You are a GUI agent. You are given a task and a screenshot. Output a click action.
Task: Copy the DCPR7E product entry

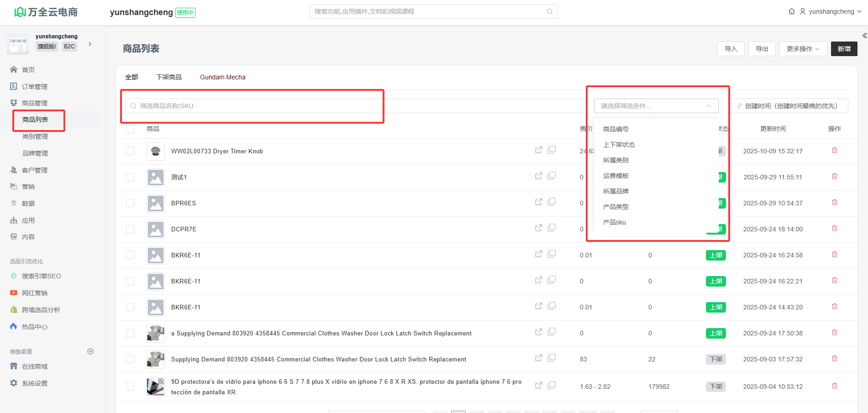pos(552,228)
